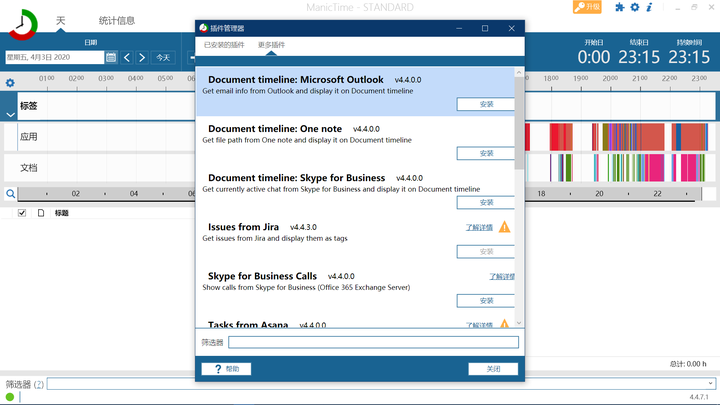Collapse the 标签 timeline chevron

click(x=10, y=114)
